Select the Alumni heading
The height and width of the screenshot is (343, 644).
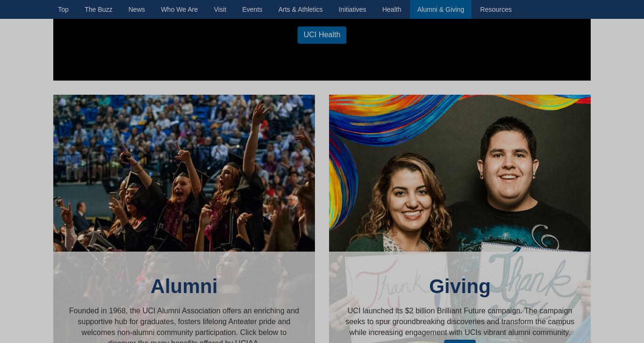[x=184, y=286]
